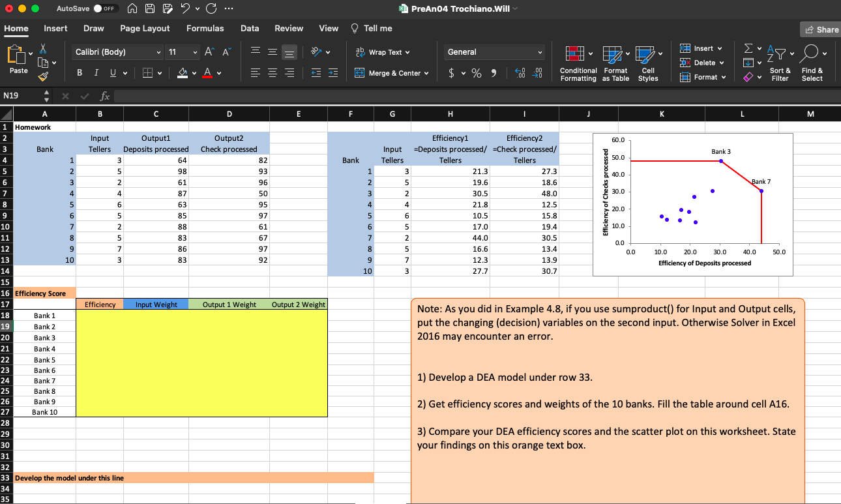Switch to the Formulas ribbon tab
841x504 pixels.
click(205, 28)
